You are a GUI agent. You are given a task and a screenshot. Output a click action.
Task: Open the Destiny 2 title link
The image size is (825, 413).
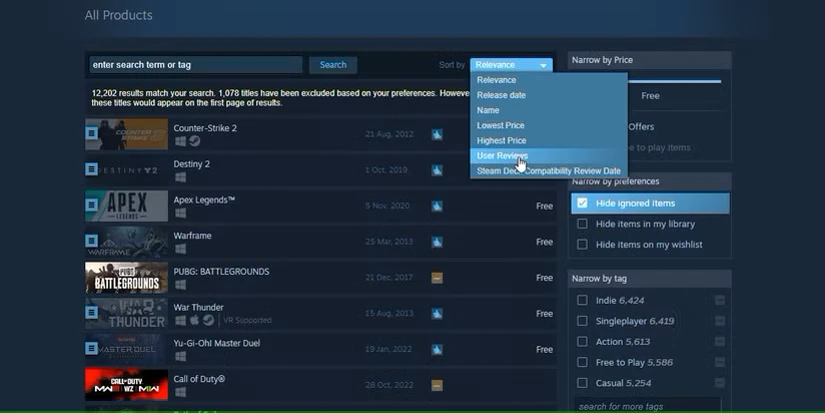(192, 164)
